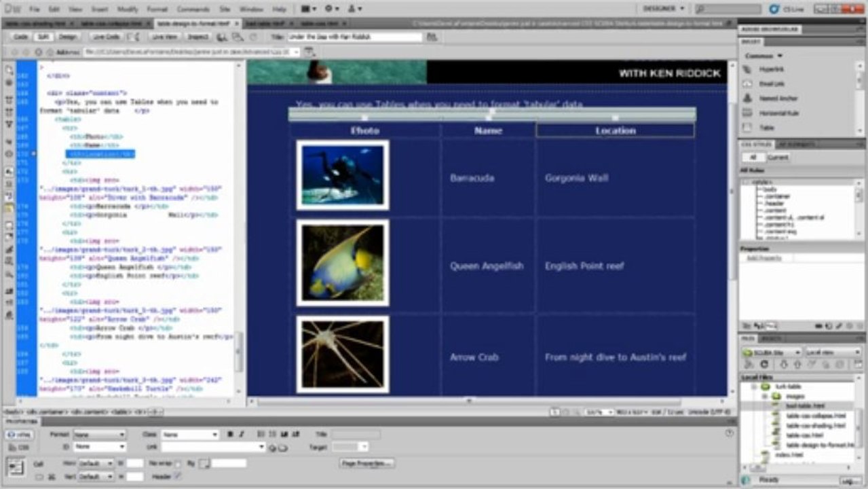The width and height of the screenshot is (868, 489).
Task: Select bad-table.html in the Files panel
Action: click(805, 405)
